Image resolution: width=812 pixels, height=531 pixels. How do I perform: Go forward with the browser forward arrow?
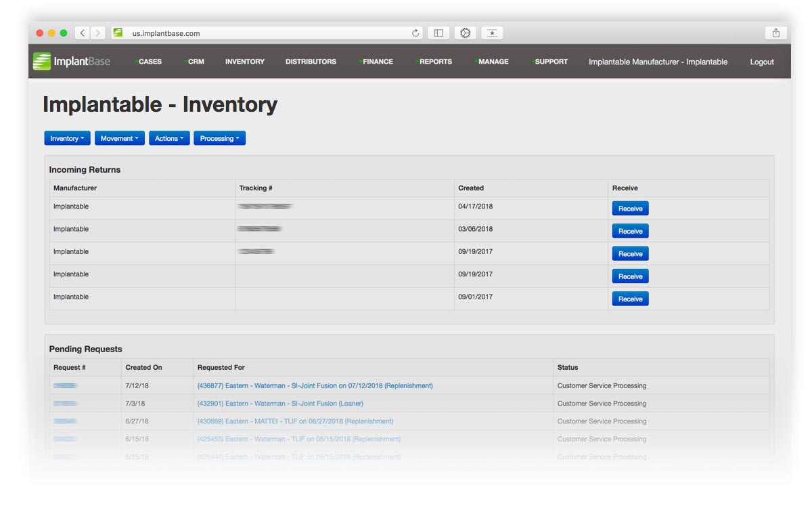(x=98, y=33)
